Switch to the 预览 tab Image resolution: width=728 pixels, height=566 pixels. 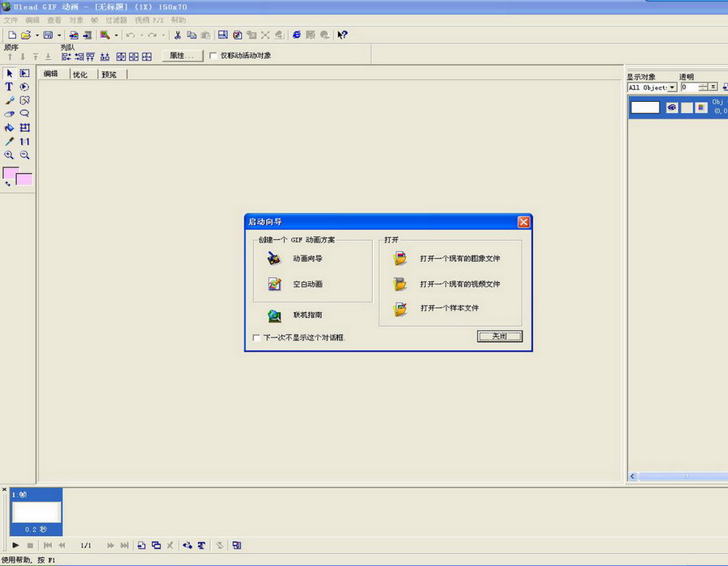(109, 74)
